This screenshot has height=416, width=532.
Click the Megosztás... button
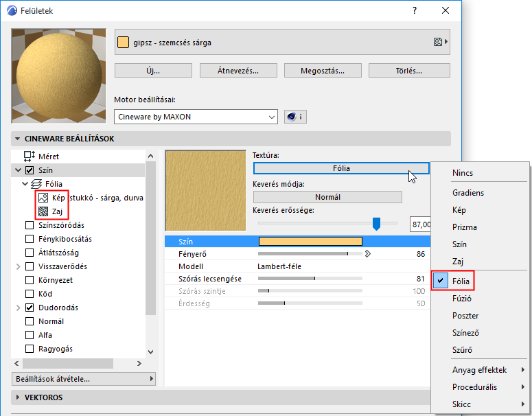323,71
